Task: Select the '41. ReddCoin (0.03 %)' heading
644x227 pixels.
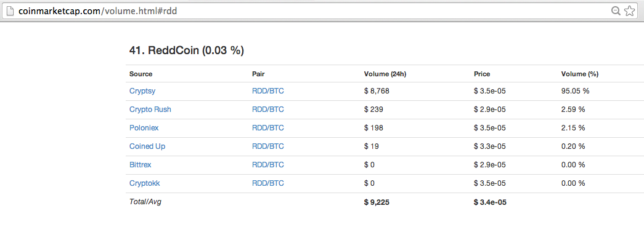Action: click(x=187, y=51)
